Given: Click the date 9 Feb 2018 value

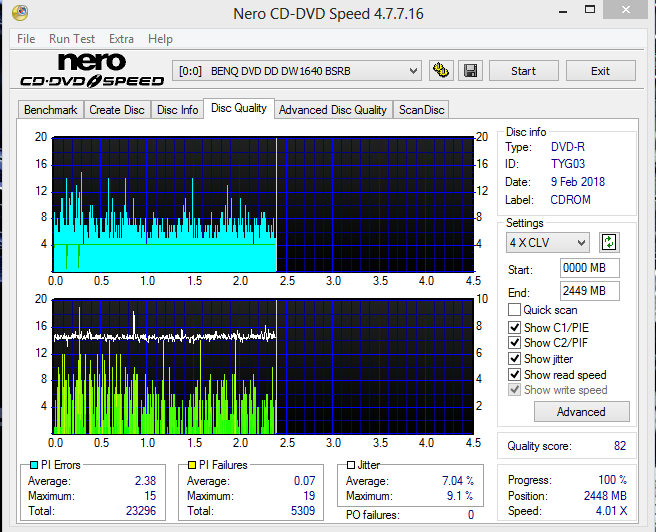Looking at the screenshot, I should pos(578,182).
